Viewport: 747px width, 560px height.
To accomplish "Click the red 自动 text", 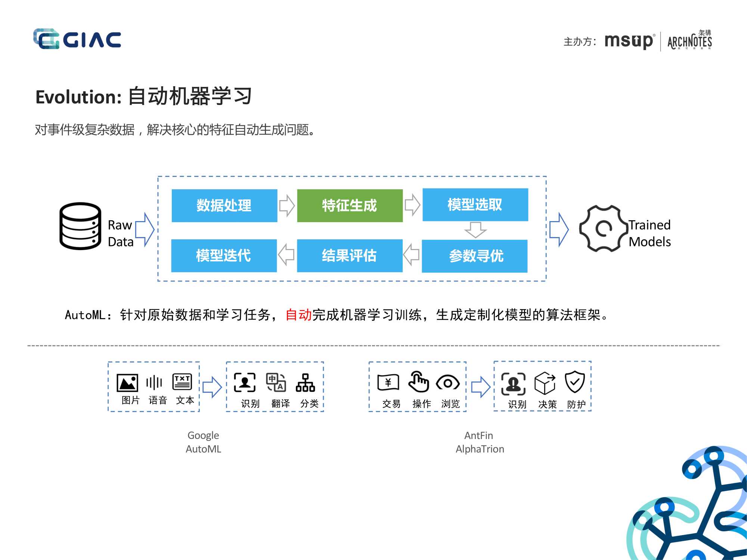I will click(x=298, y=315).
